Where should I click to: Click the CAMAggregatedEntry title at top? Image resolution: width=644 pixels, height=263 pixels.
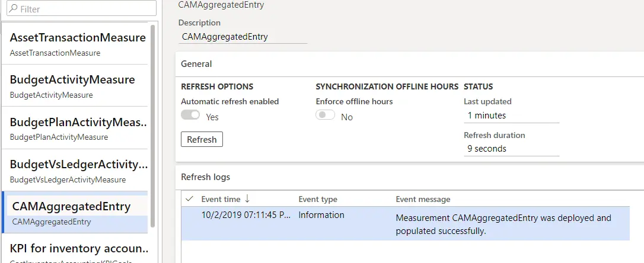221,5
